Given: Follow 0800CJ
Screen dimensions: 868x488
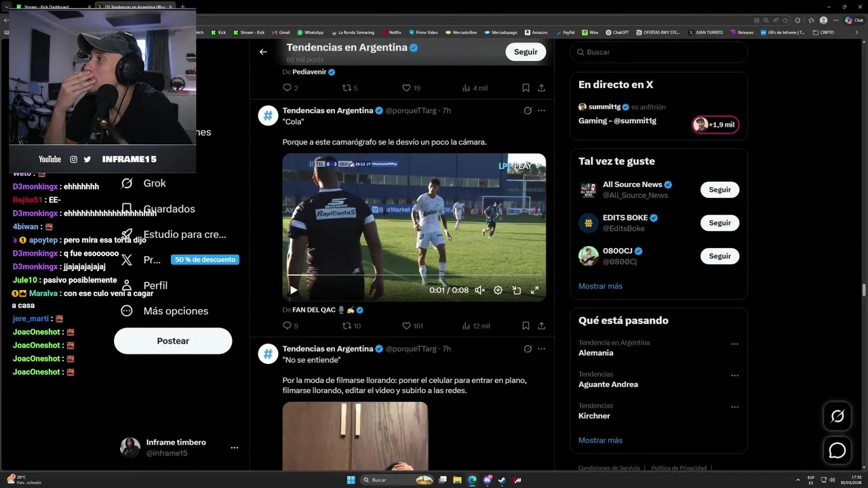Looking at the screenshot, I should [x=719, y=256].
